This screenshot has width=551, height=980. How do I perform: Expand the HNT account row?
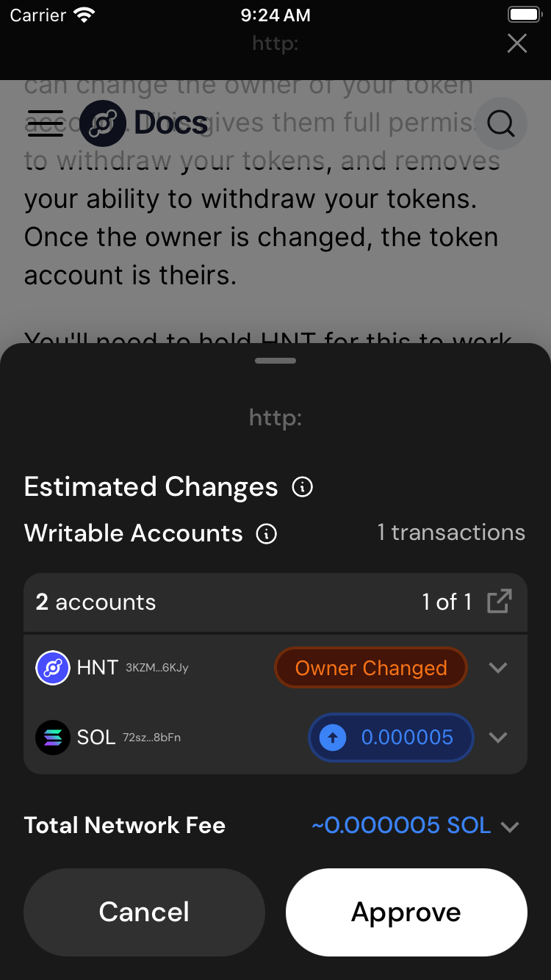pos(498,668)
